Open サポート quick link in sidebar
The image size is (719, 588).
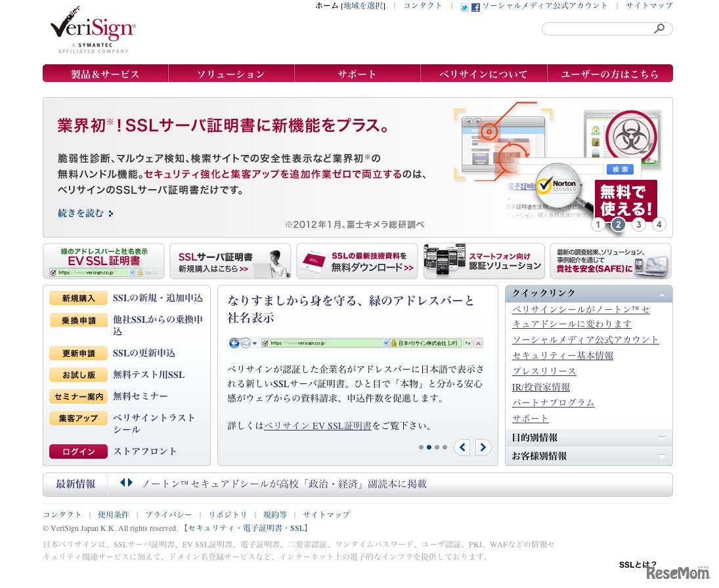tap(530, 418)
